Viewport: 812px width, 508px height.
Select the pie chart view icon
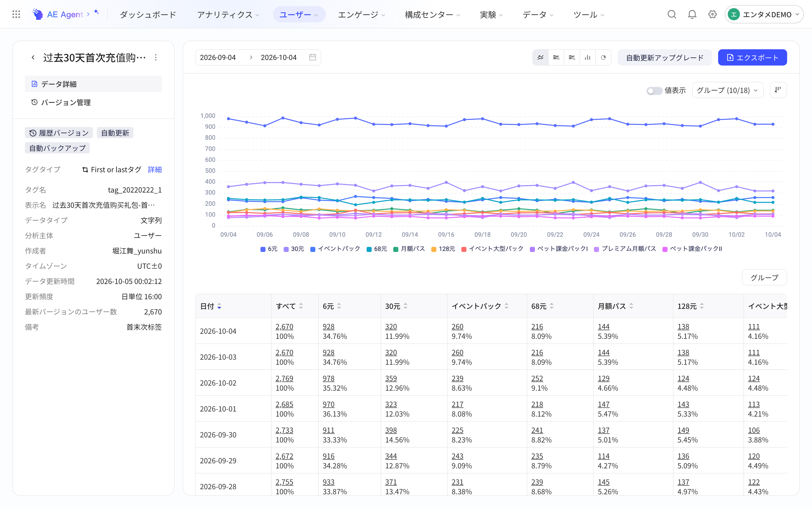point(603,57)
